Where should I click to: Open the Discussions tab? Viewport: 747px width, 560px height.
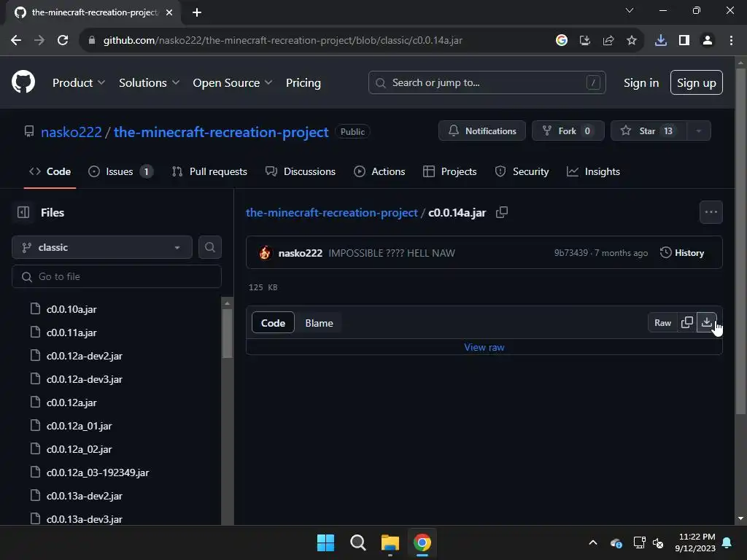point(301,171)
